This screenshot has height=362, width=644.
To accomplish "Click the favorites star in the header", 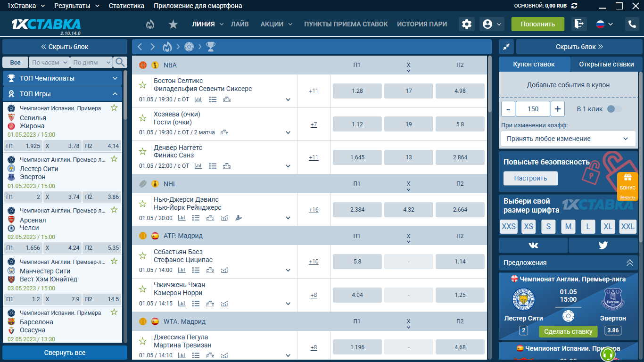I will [173, 24].
